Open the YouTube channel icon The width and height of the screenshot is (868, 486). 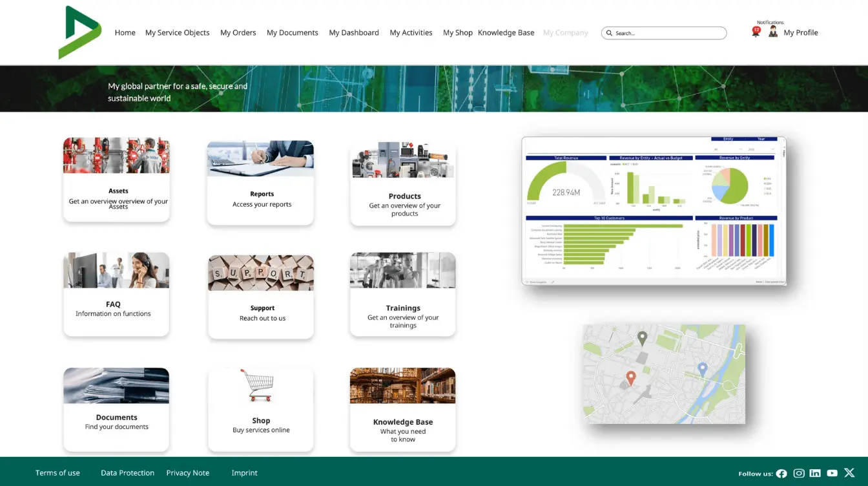click(x=832, y=473)
